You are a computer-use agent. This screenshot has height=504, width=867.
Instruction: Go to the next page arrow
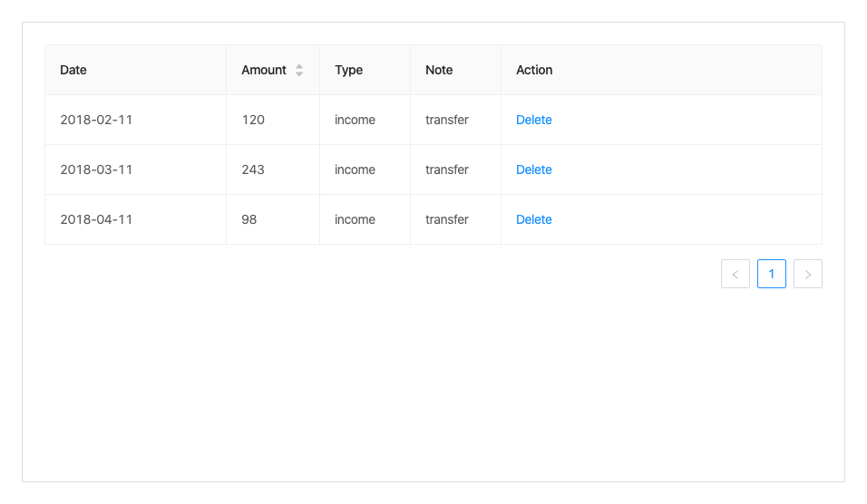808,274
